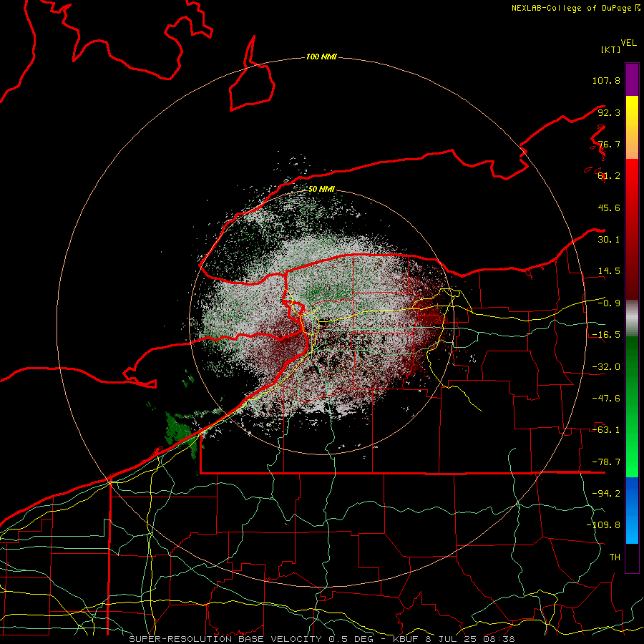Screen dimensions: 644x644
Task: Click the gray near-zero segment of color bar
Action: [632, 318]
